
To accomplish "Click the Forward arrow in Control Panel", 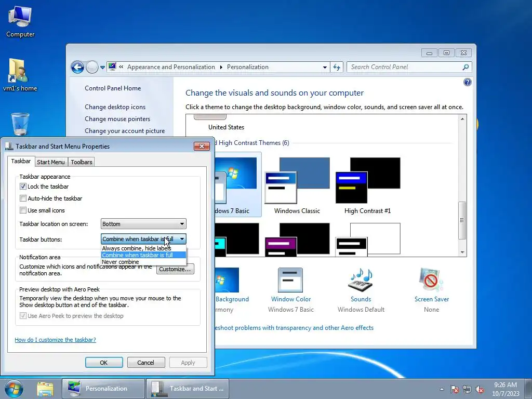I will tap(91, 67).
